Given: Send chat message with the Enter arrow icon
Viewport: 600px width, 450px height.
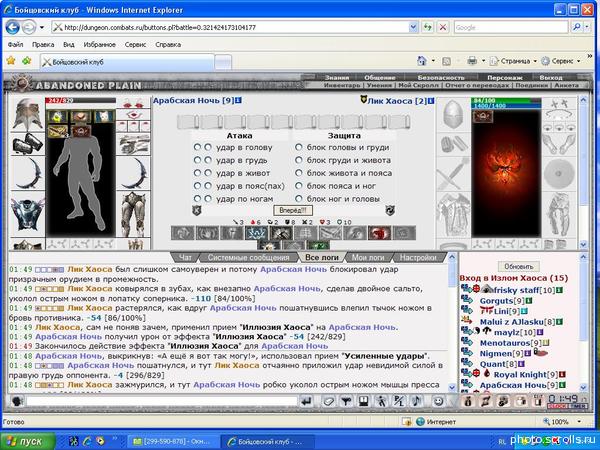Looking at the screenshot, I should (x=307, y=401).
